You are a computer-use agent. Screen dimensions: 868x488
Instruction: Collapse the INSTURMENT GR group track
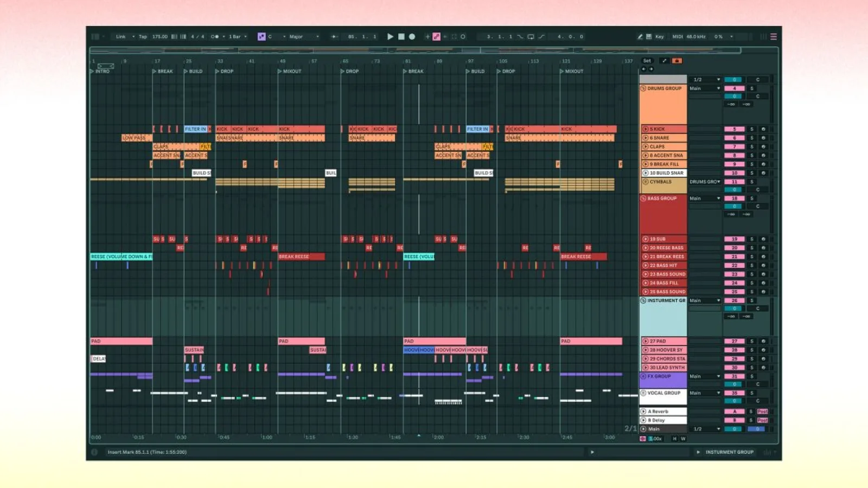pos(643,300)
